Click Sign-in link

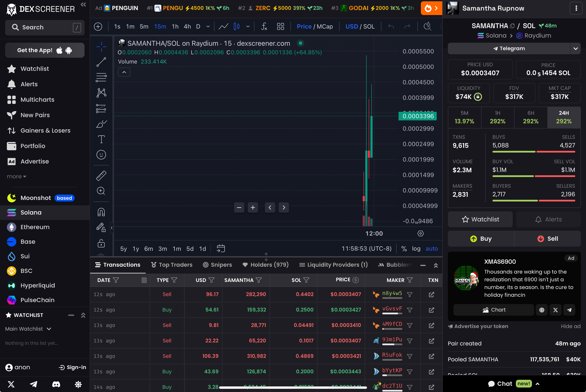click(72, 367)
